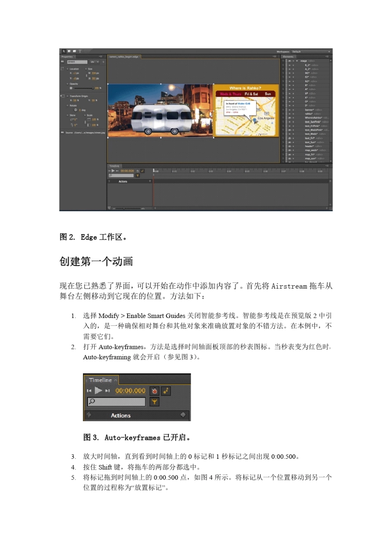This screenshot has height=555, width=392.
Task: Toggle visibility eye for text_Fri element
Action: [x=289, y=138]
